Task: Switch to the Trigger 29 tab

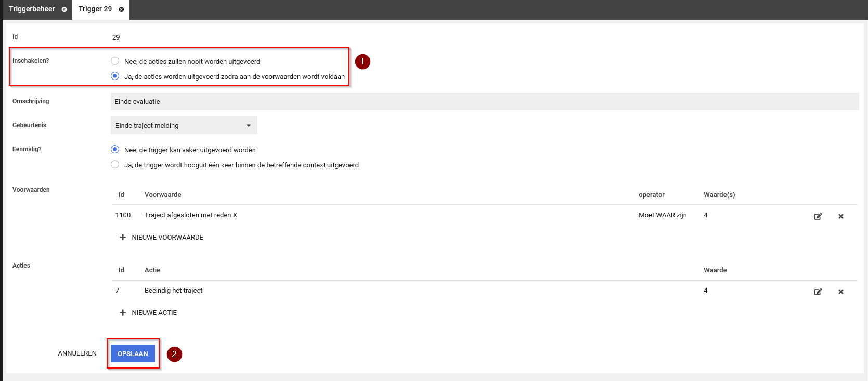Action: [95, 9]
